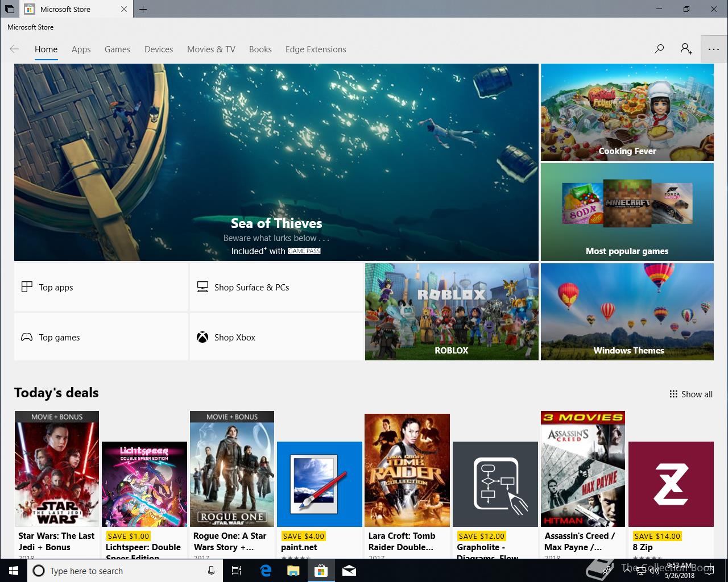Click the Cortana circle icon
728x582 pixels.
[39, 571]
